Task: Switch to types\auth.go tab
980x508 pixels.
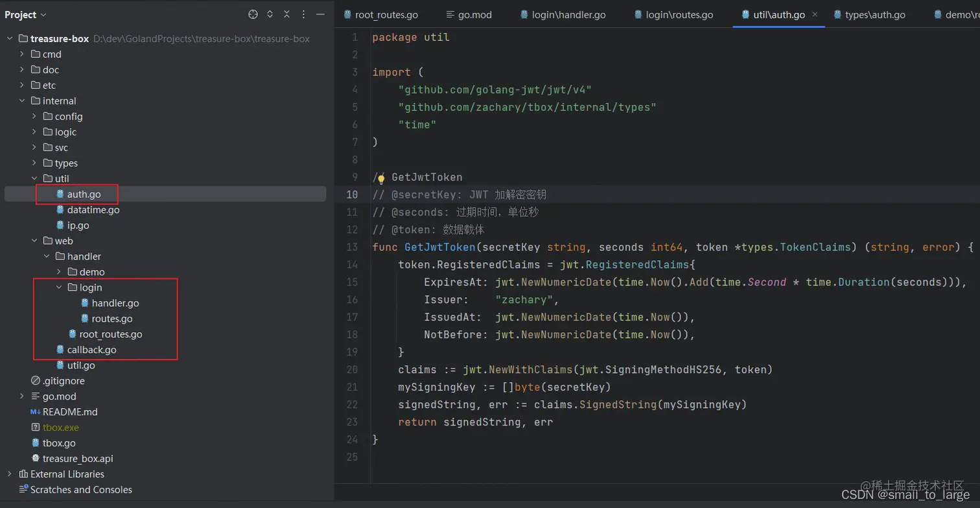Action: (870, 14)
